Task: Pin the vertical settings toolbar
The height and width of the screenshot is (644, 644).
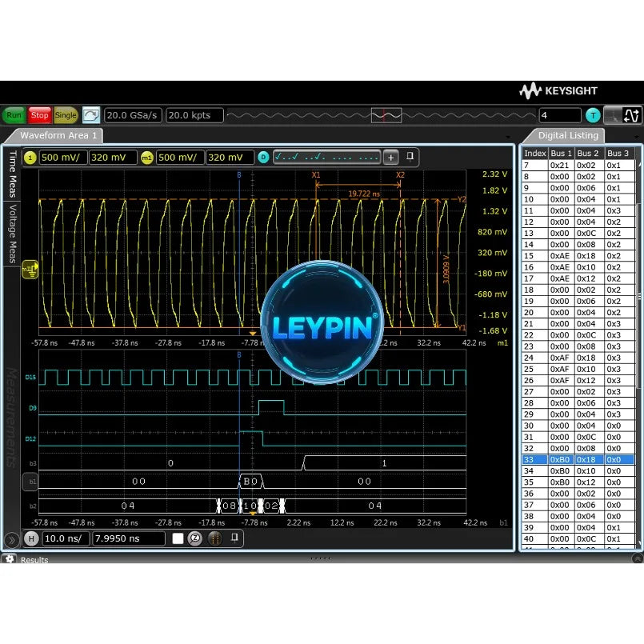Action: (410, 157)
